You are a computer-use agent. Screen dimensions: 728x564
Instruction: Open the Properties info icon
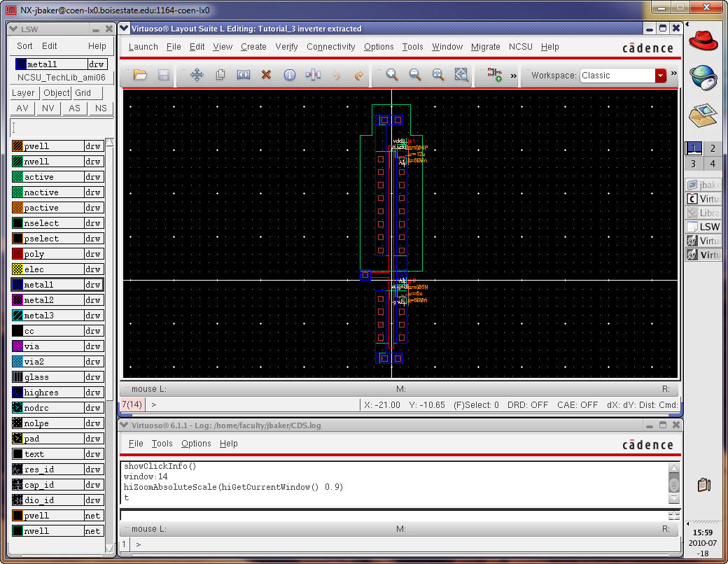(289, 75)
